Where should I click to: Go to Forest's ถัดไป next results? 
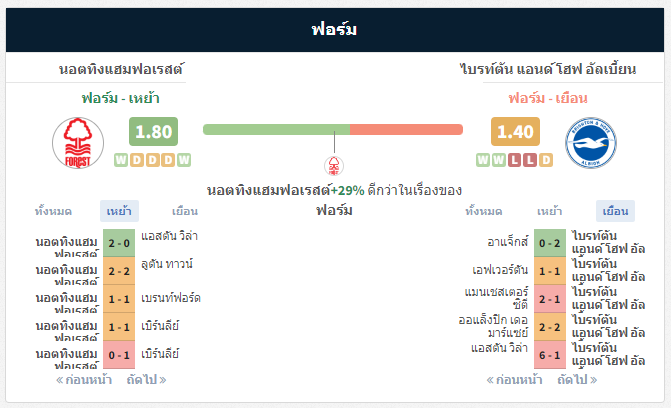146,380
